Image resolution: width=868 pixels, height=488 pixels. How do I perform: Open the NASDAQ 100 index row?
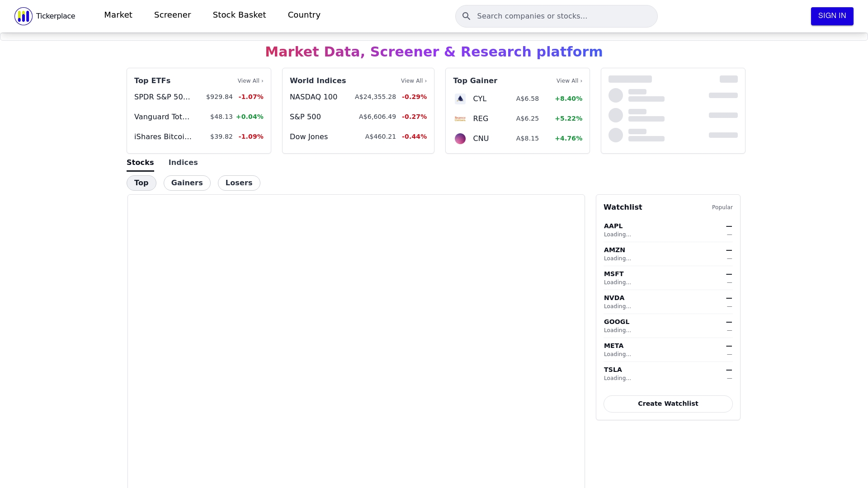tap(313, 97)
